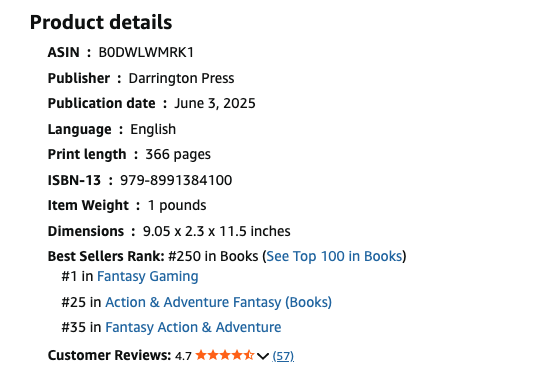Click the ISBN-13 number 979-8991384100
Image resolution: width=555 pixels, height=390 pixels.
click(176, 180)
